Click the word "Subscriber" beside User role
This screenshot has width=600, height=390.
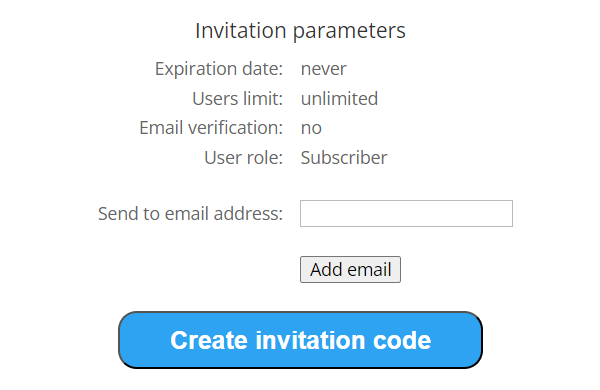(x=344, y=157)
